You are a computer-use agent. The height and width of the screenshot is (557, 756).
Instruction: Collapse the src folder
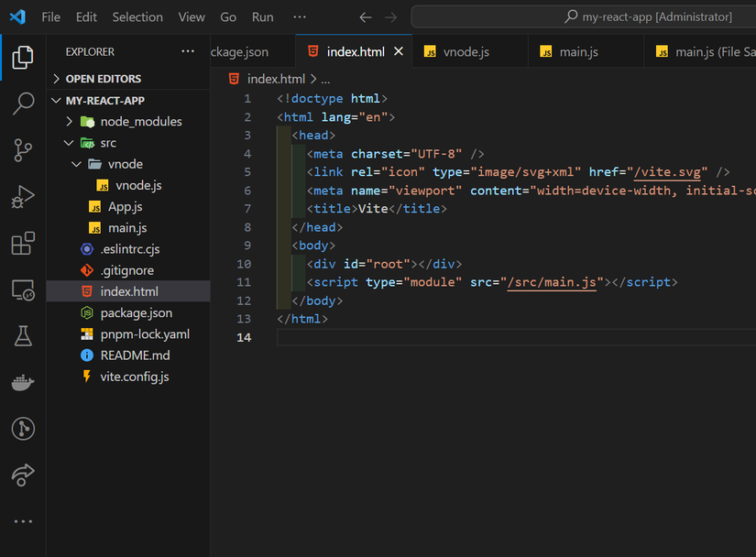click(107, 143)
